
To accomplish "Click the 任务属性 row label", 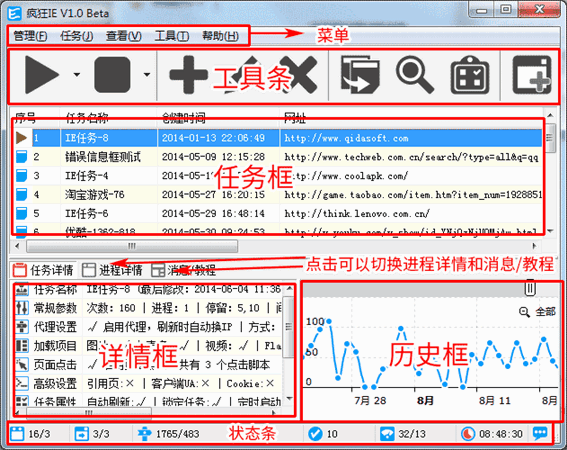I will pyautogui.click(x=55, y=402).
